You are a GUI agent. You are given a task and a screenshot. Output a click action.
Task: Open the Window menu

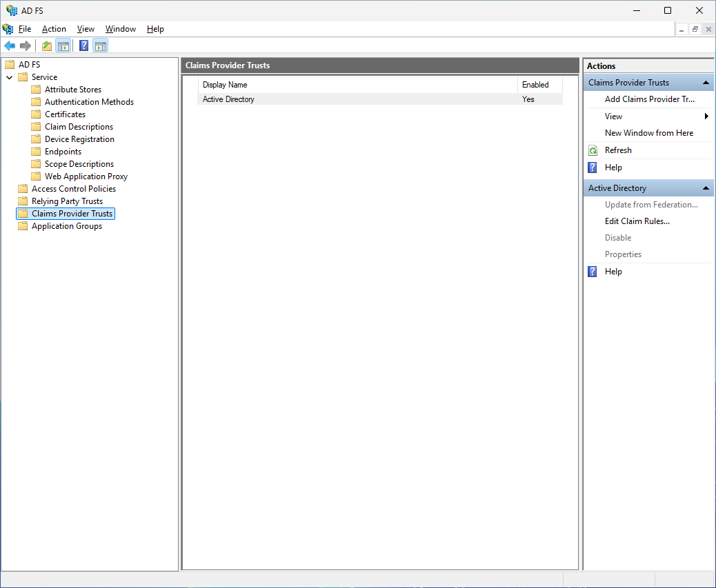[x=121, y=29]
